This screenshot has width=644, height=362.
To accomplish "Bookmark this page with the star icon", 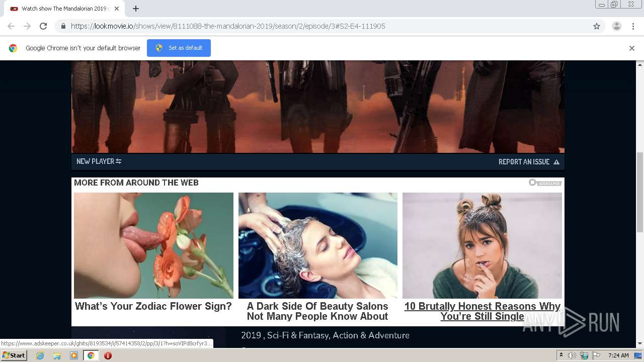I will tap(597, 26).
